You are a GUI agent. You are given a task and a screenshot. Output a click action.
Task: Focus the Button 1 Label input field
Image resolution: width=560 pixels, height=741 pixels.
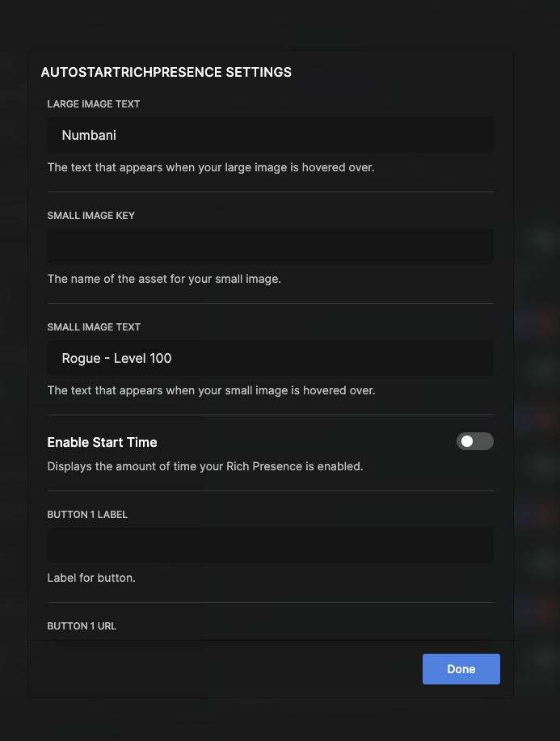click(x=271, y=545)
